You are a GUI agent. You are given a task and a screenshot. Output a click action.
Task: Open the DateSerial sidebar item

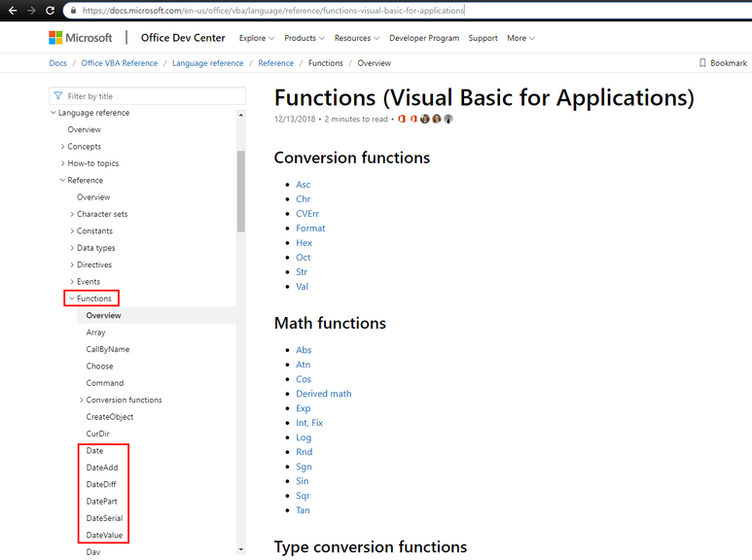pos(104,518)
